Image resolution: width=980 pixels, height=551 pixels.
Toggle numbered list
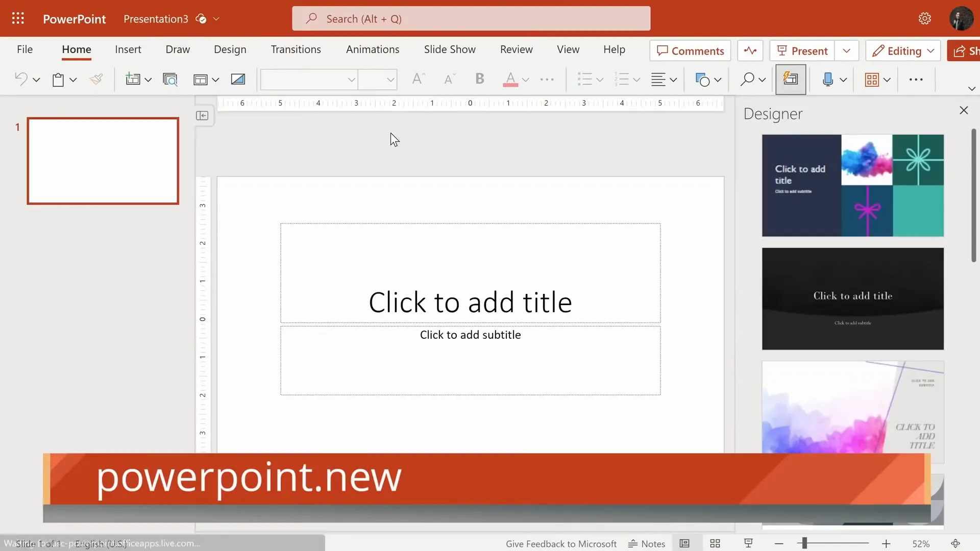(x=622, y=79)
